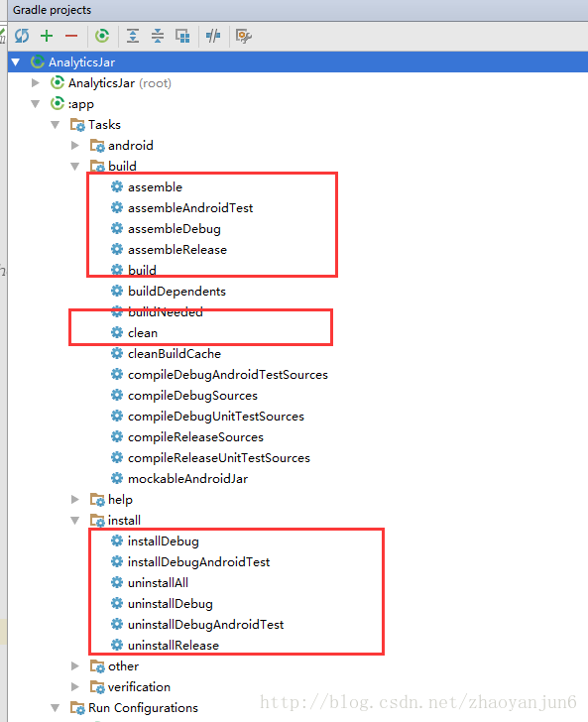Image resolution: width=588 pixels, height=722 pixels.
Task: Select the assembleRelease task
Action: (x=177, y=250)
